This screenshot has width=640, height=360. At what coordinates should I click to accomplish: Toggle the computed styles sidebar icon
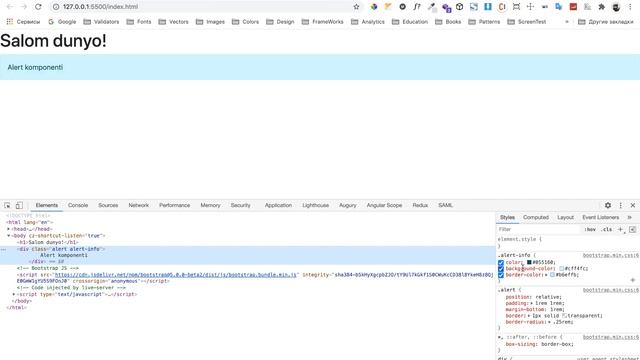click(x=632, y=229)
